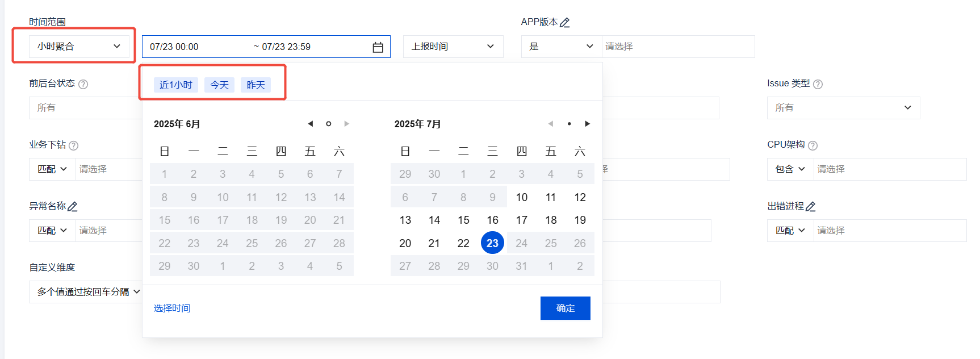The width and height of the screenshot is (980, 359).
Task: Go to previous month in June calendar
Action: [310, 124]
